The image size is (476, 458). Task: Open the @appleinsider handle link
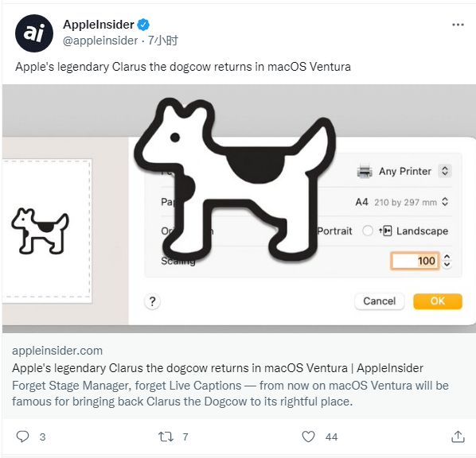(x=100, y=41)
